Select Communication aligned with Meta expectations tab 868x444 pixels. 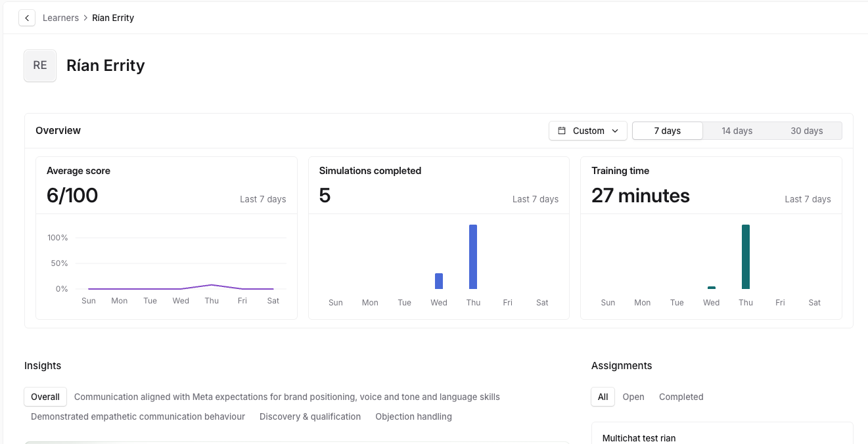287,397
